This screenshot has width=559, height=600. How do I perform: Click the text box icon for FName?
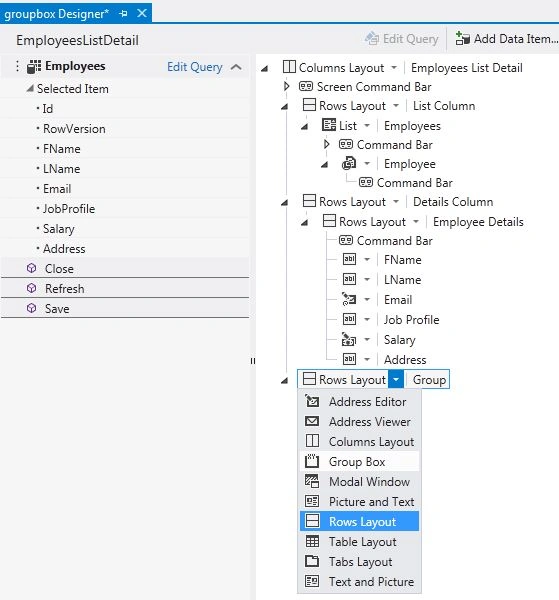click(x=349, y=259)
